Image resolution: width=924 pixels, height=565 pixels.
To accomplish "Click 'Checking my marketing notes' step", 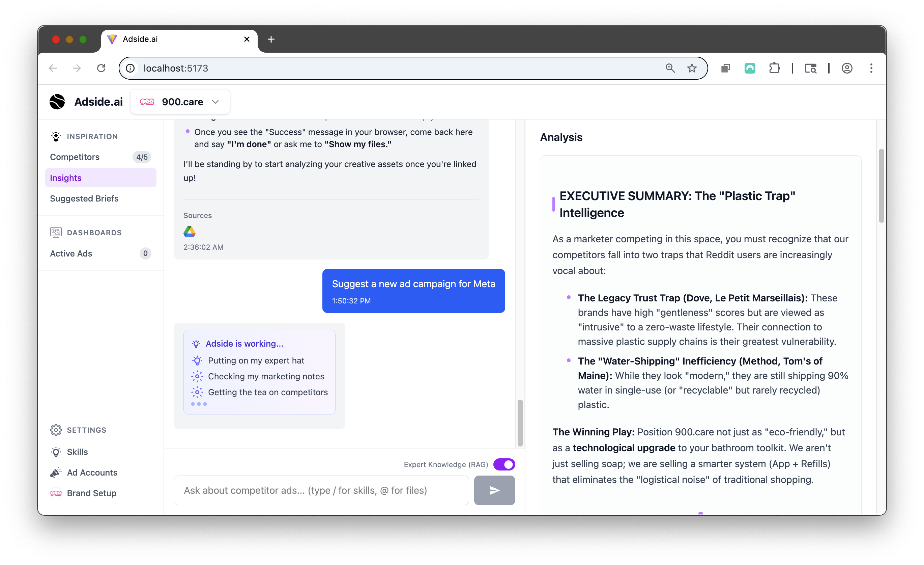I will 266,376.
